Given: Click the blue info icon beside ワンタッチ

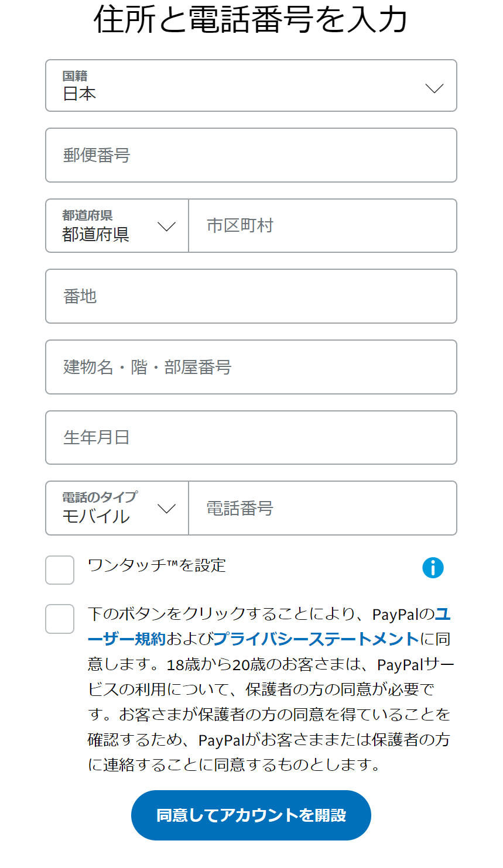Looking at the screenshot, I should click(x=433, y=568).
